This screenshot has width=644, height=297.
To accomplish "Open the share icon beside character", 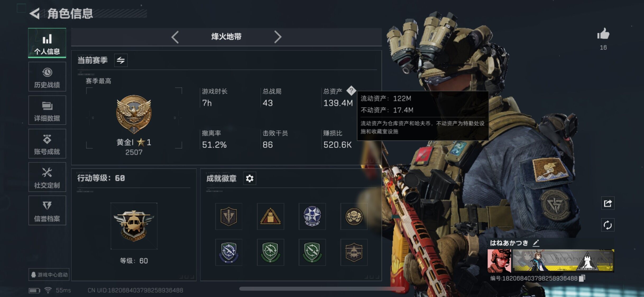I will (608, 203).
